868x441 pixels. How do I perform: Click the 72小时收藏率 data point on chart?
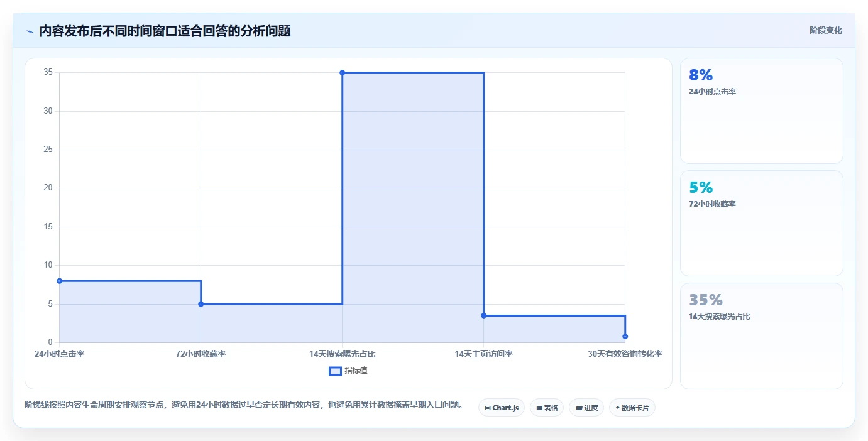[x=201, y=304]
